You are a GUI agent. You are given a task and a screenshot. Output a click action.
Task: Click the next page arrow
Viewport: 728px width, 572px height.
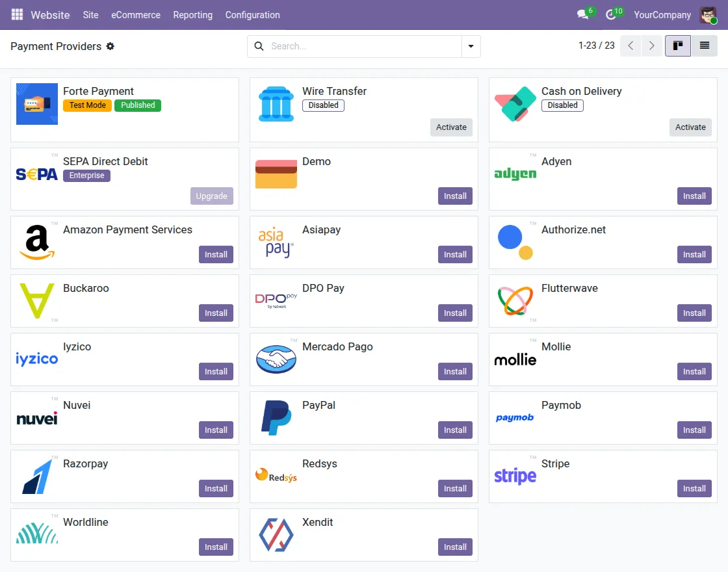coord(652,46)
